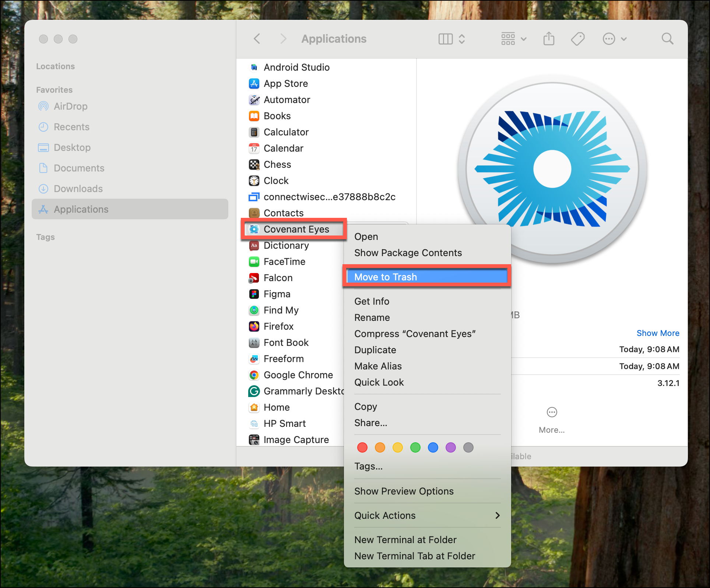Viewport: 710px width, 588px height.
Task: Choose Show Preview Options
Action: (x=427, y=491)
